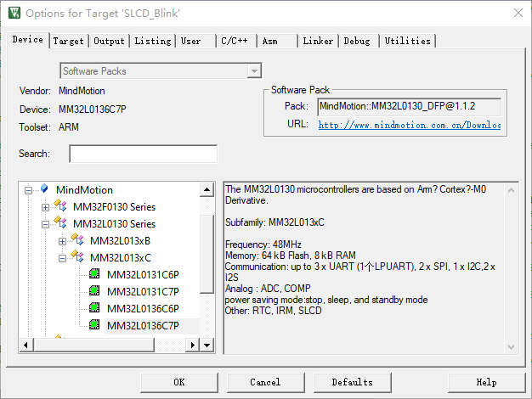Screen dimensions: 532x399
Task: Open the C/C++ tab
Action: click(235, 41)
